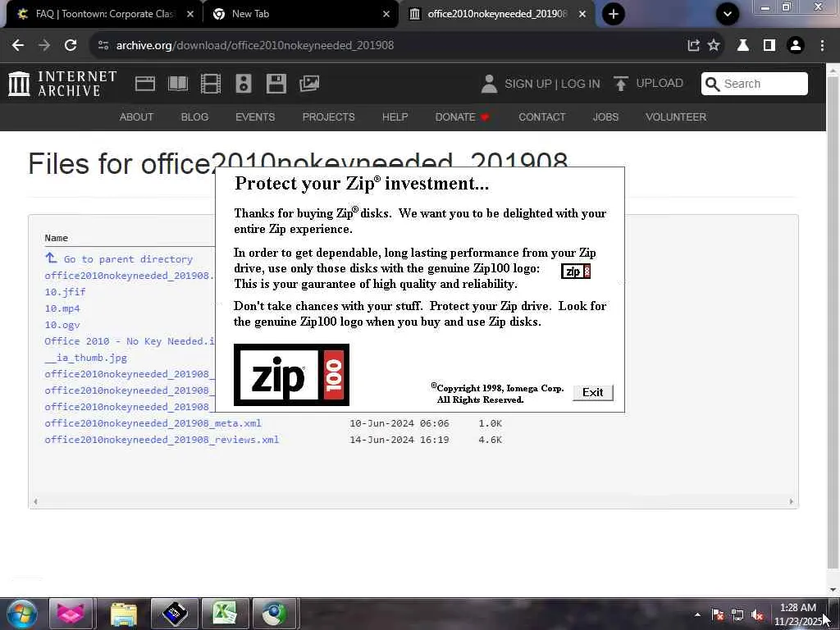Toggle the browser side panel icon

click(769, 45)
